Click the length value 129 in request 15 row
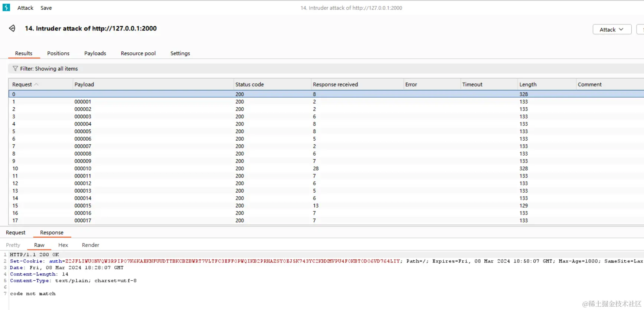Viewport: 644px width, 310px height. click(524, 206)
